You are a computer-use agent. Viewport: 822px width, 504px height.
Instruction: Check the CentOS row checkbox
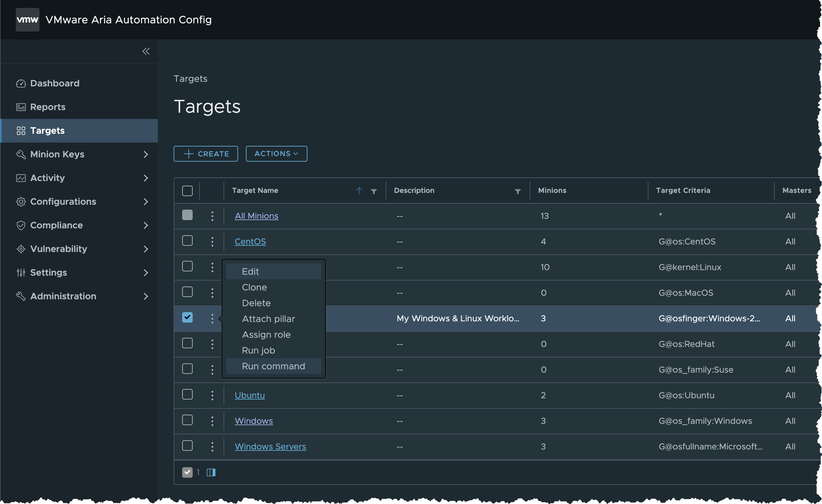[x=187, y=241]
